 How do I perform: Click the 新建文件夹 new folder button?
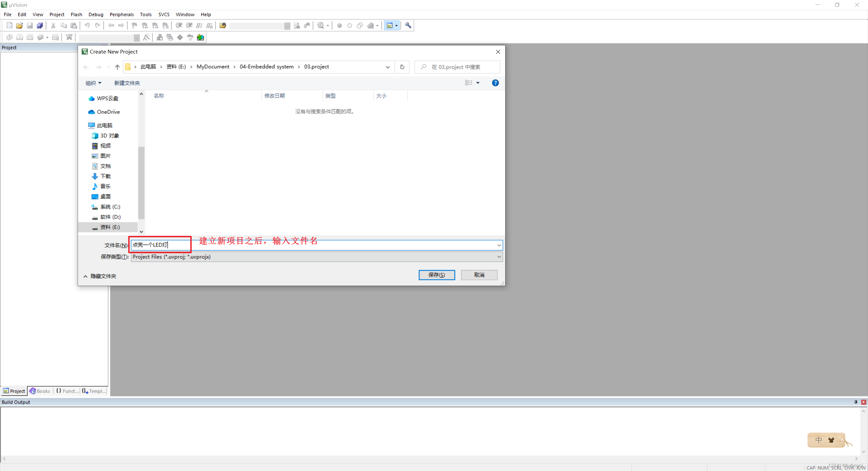127,83
